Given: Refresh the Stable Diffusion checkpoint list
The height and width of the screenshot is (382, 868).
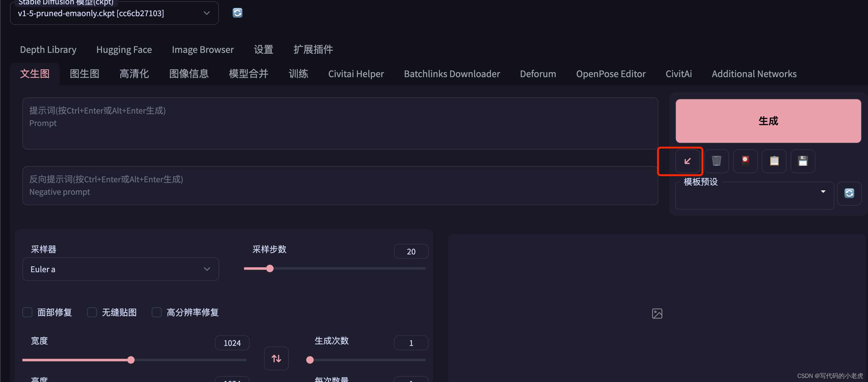Looking at the screenshot, I should click(237, 13).
